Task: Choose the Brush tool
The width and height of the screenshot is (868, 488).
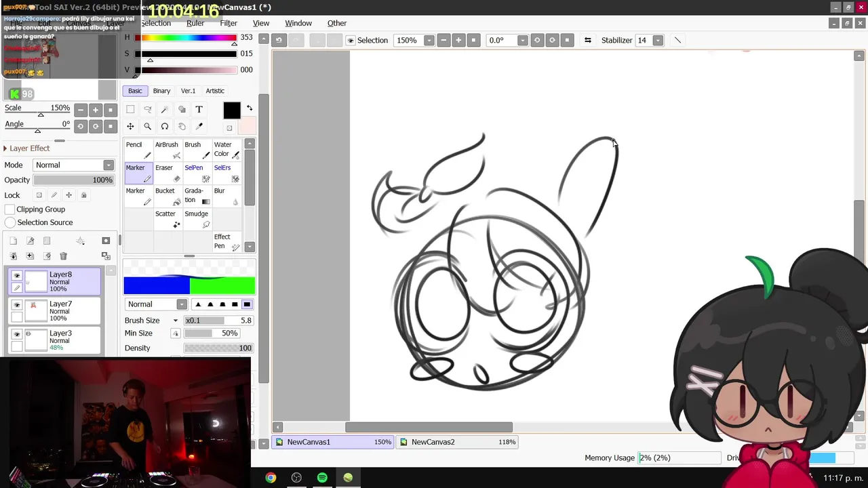Action: click(x=197, y=150)
